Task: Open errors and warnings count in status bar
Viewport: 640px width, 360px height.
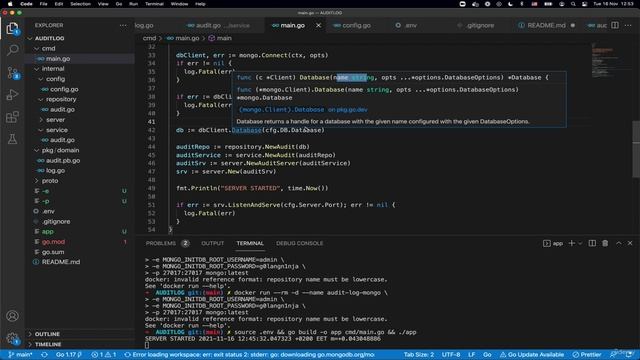Action: pos(104,355)
